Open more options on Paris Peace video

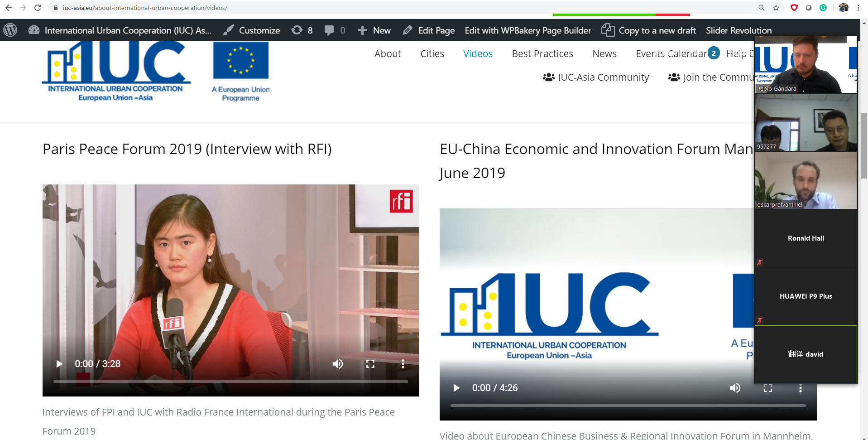click(403, 364)
